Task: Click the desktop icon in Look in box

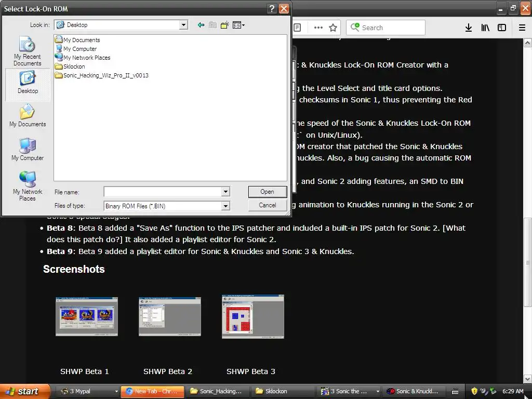Action: point(60,25)
